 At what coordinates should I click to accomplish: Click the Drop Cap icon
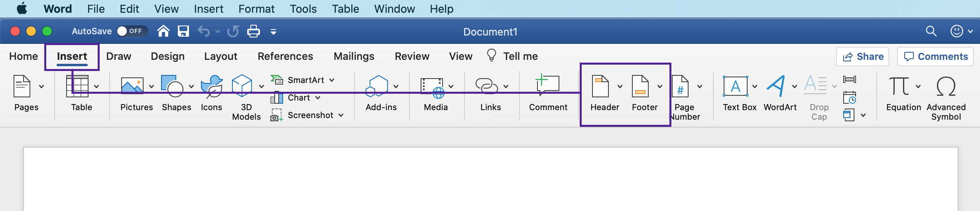(816, 85)
